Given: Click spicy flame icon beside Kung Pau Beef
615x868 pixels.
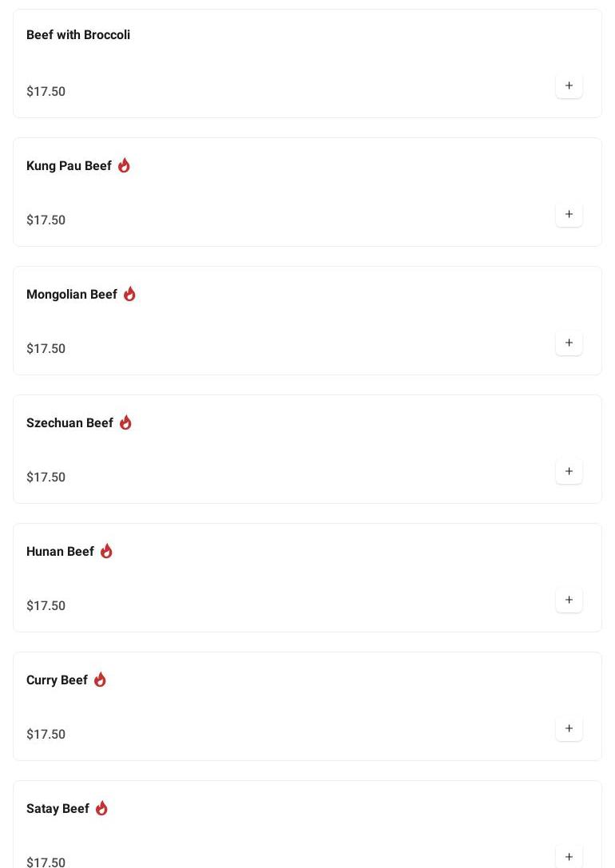Looking at the screenshot, I should point(124,165).
